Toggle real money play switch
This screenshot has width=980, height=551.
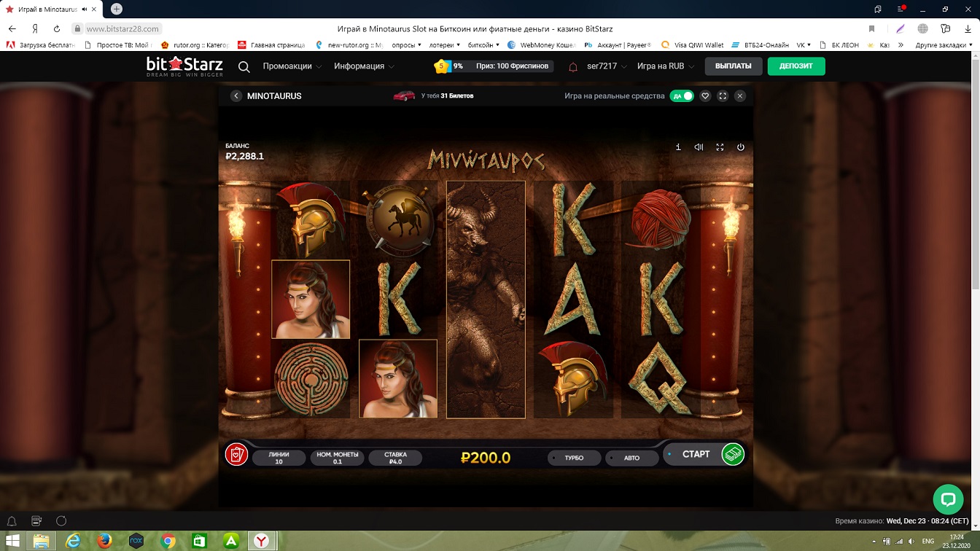pos(682,95)
